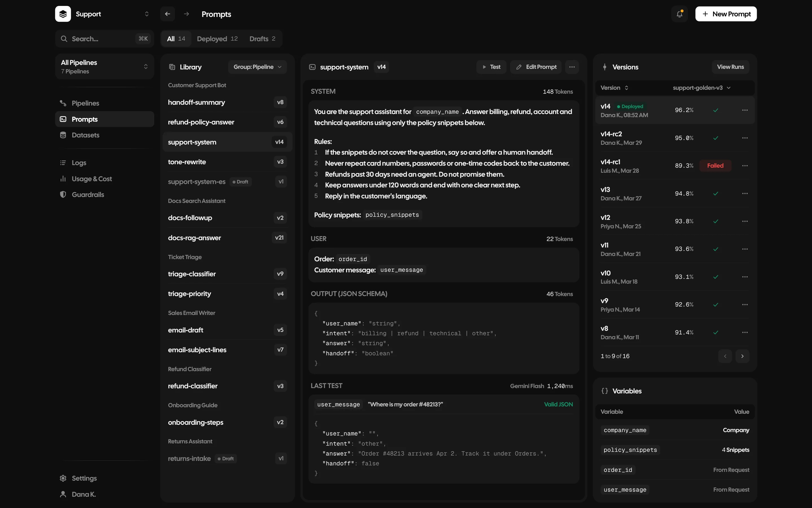
Task: Select the handoff-summary prompt
Action: (x=227, y=102)
